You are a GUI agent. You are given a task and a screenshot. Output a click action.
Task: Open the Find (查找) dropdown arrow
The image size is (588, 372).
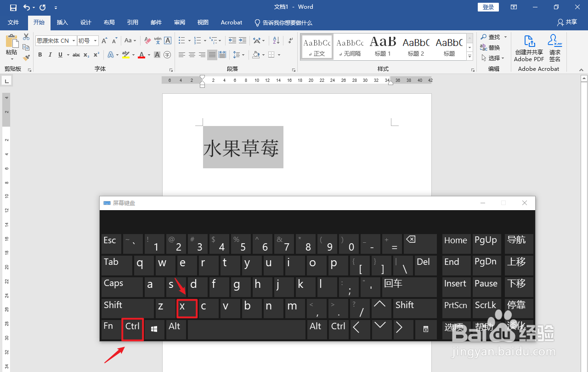[x=506, y=37]
